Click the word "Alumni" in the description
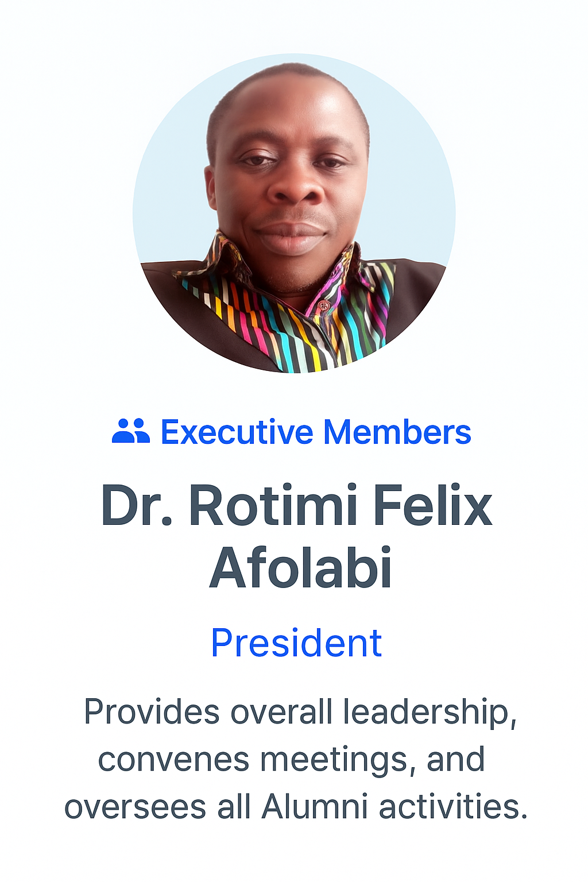Screen dimensions: 588x882 coord(315,807)
